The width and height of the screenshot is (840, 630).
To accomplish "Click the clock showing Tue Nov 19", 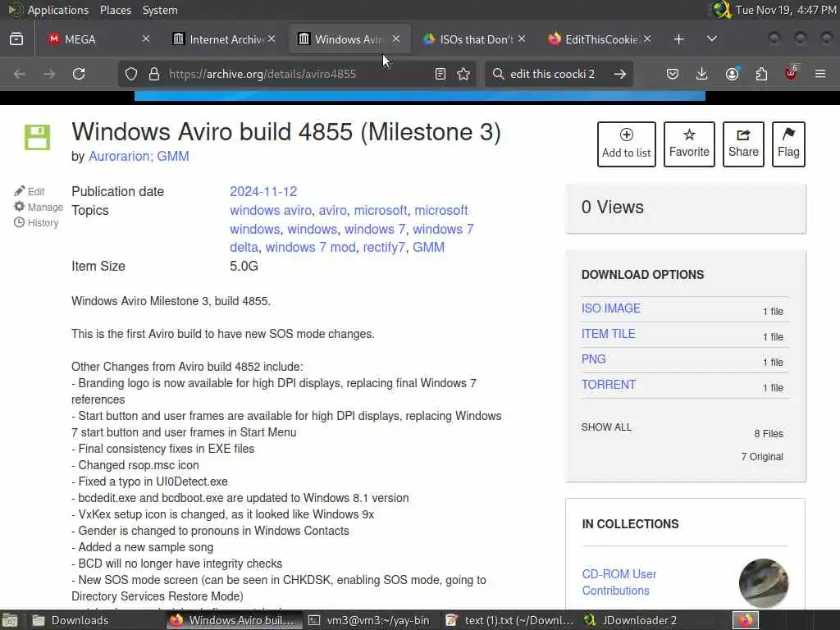I will coord(785,10).
